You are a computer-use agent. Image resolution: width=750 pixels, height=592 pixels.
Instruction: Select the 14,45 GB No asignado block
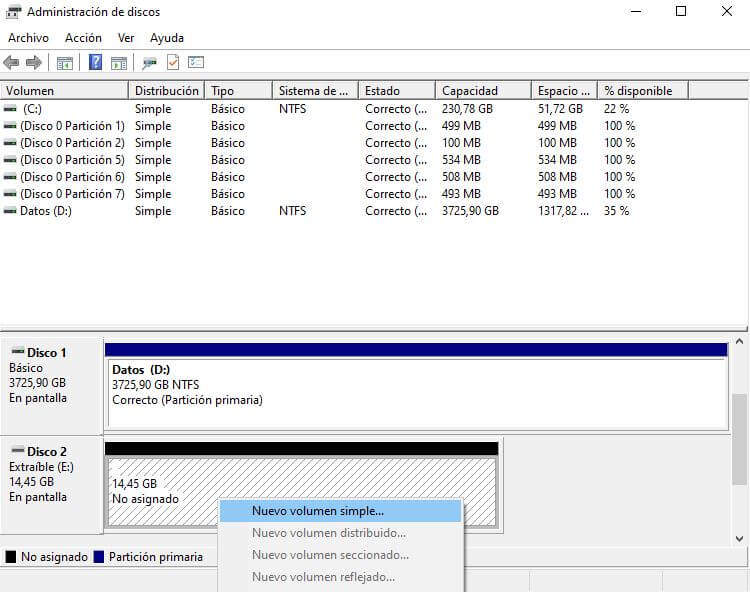pos(302,485)
